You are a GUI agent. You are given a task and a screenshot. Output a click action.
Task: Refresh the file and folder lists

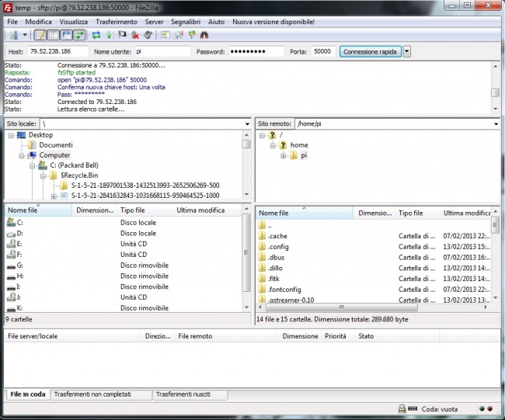click(96, 35)
